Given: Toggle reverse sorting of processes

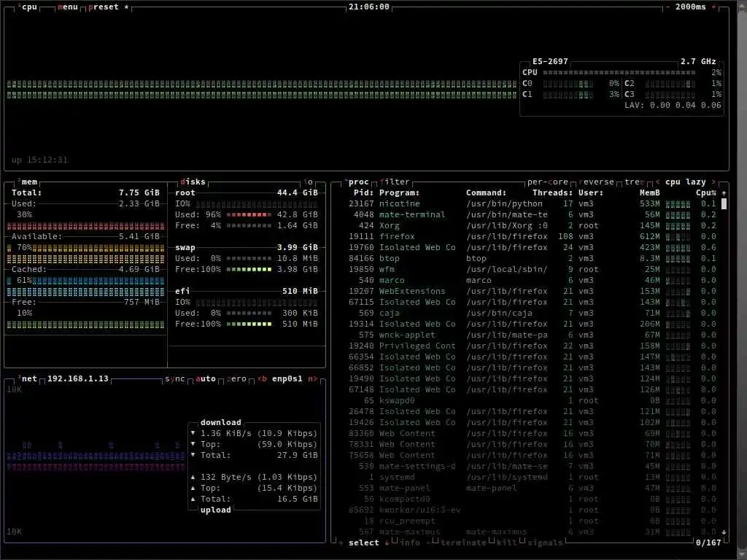Looking at the screenshot, I should [597, 182].
